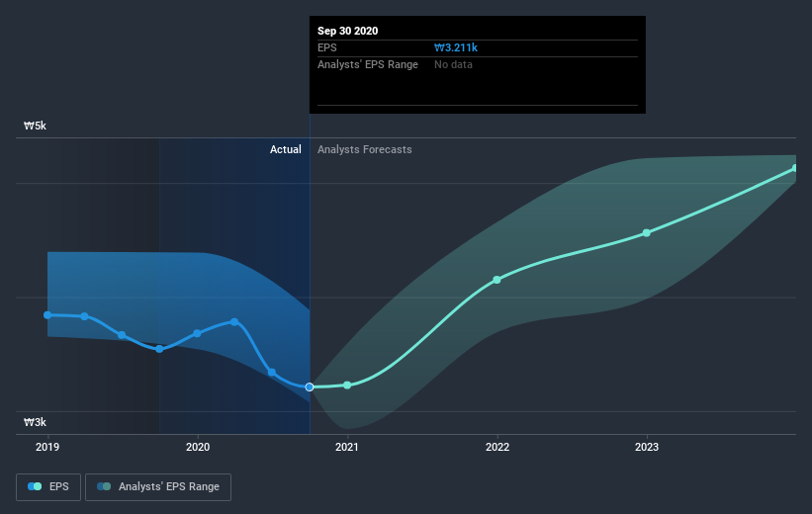Image resolution: width=812 pixels, height=514 pixels.
Task: Click the EPS legend color swatch
Action: pyautogui.click(x=35, y=486)
